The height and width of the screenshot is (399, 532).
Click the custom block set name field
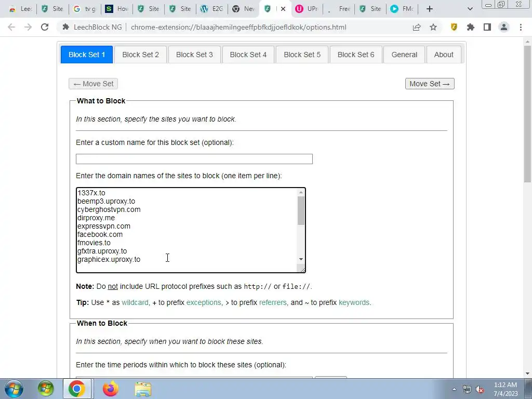click(194, 159)
